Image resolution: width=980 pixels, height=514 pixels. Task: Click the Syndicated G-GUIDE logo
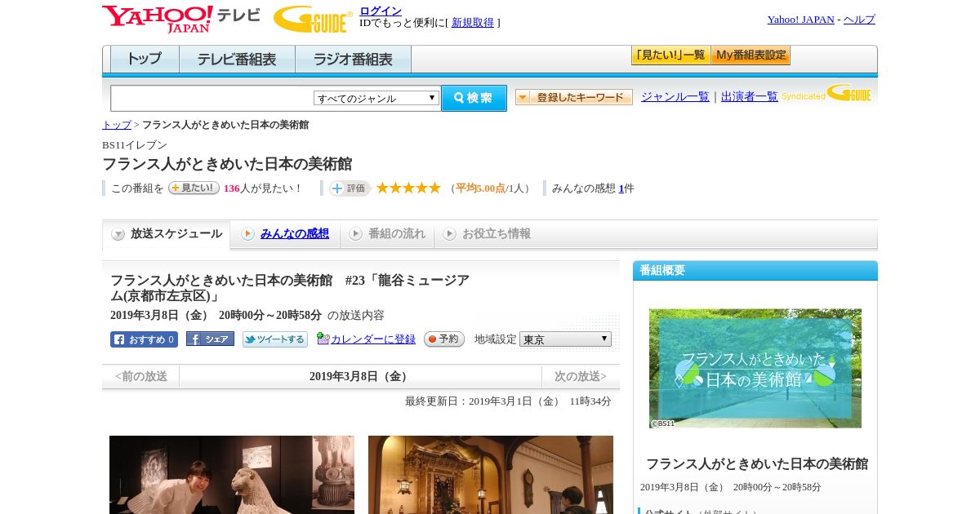pyautogui.click(x=826, y=94)
